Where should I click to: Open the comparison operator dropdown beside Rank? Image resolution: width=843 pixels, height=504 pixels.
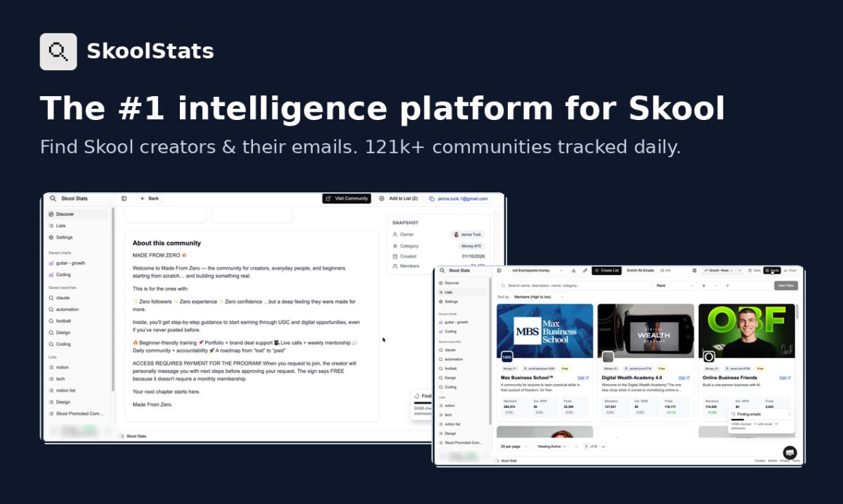coord(710,286)
